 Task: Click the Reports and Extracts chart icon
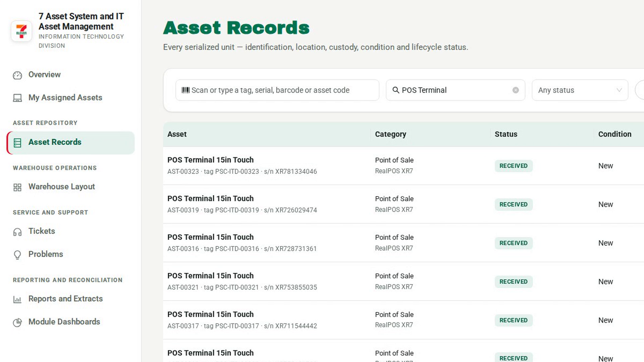tap(17, 299)
